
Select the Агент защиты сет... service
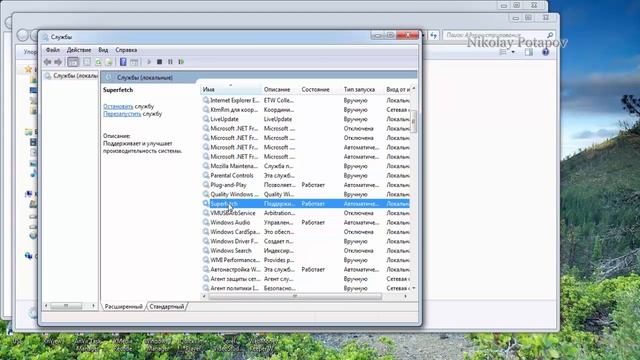[x=306, y=279]
